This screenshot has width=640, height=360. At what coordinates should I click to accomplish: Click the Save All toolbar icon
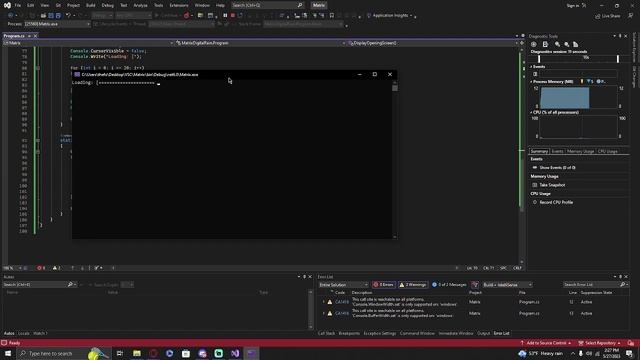58,16
